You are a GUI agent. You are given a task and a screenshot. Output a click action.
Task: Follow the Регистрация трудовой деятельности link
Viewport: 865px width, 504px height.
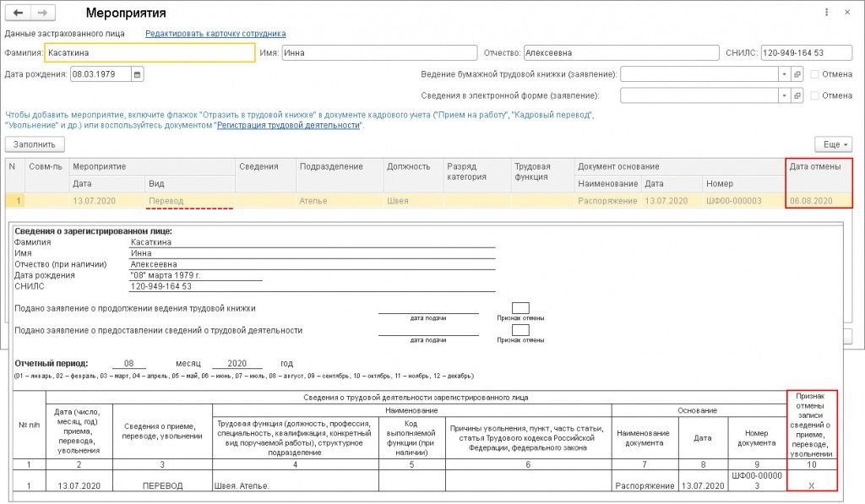(x=288, y=125)
